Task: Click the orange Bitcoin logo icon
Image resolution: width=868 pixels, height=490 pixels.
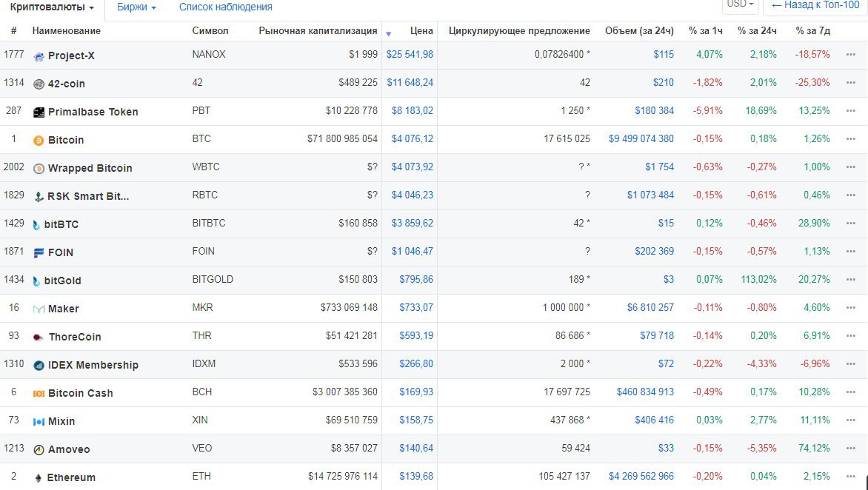Action: 39,141
